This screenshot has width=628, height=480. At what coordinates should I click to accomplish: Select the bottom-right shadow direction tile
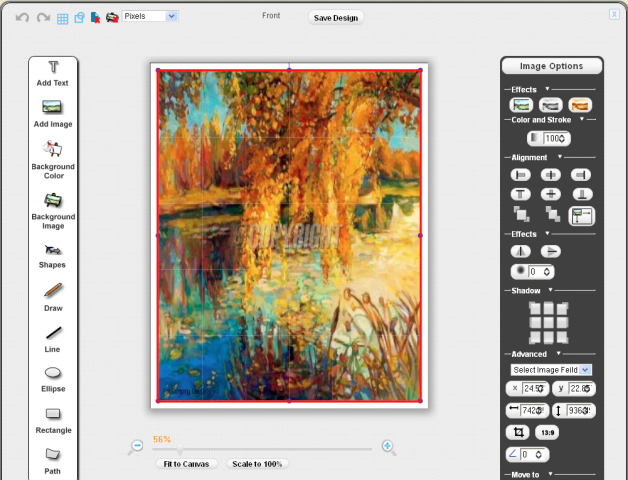click(x=562, y=337)
